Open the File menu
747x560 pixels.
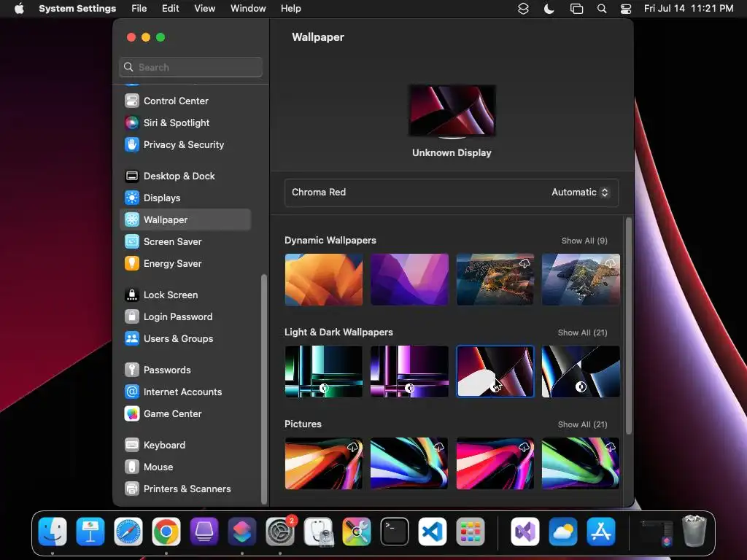point(139,9)
